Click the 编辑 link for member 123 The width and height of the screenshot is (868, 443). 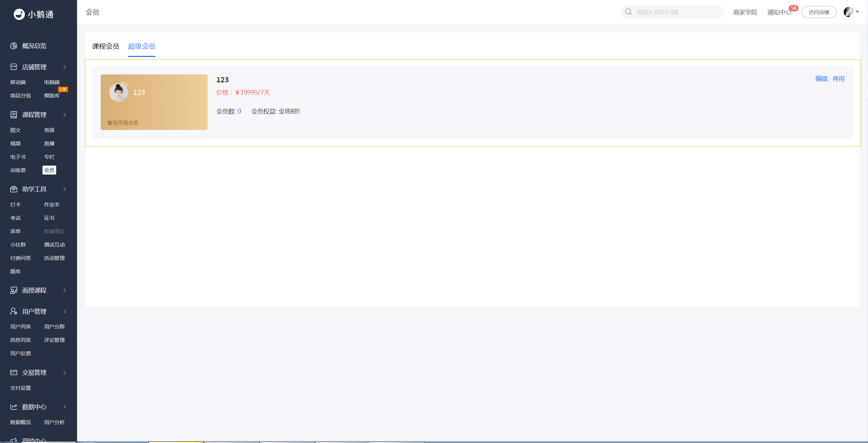coord(821,79)
